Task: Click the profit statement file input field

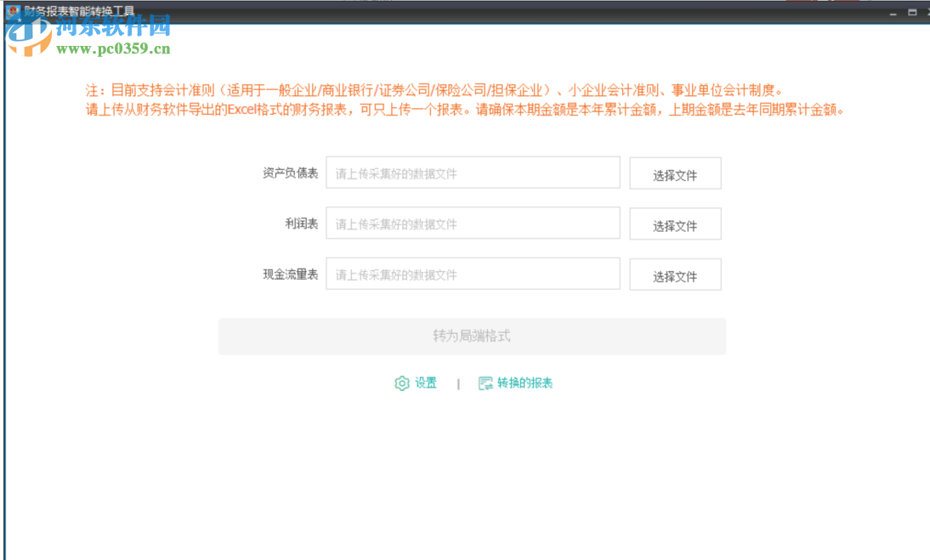Action: [473, 223]
